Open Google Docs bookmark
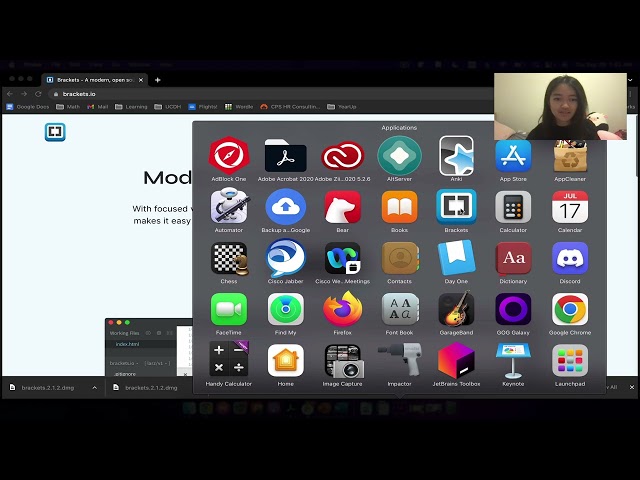 pos(28,107)
